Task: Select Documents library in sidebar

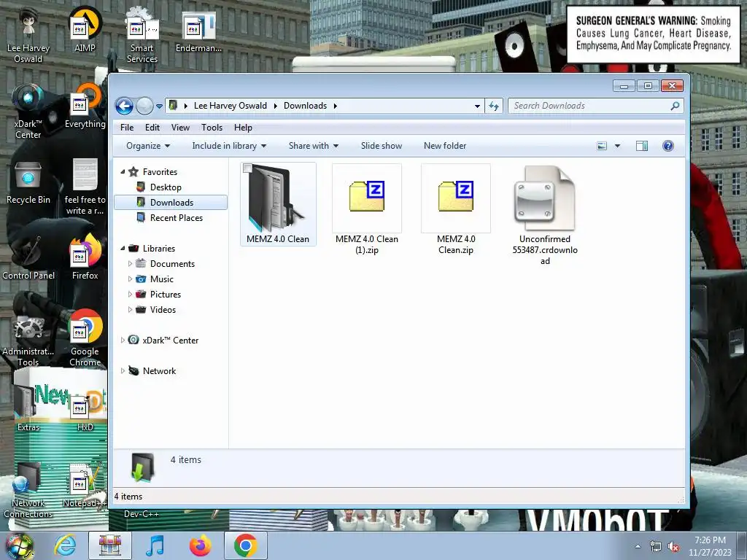Action: tap(172, 263)
